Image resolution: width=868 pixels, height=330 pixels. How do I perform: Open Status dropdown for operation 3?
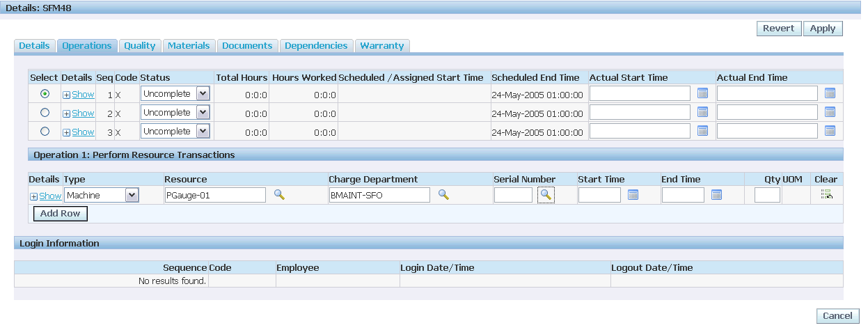pyautogui.click(x=175, y=131)
